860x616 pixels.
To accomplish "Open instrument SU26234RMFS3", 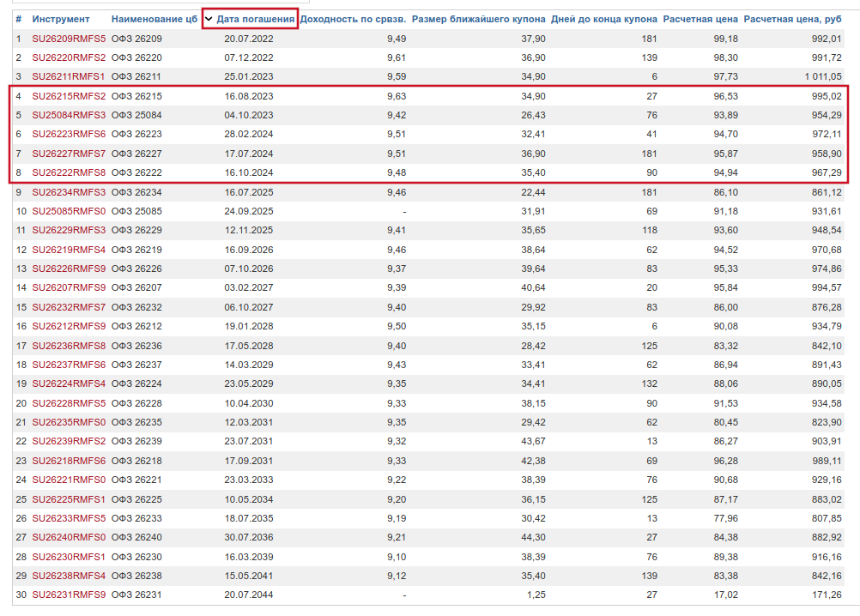I will (x=69, y=192).
